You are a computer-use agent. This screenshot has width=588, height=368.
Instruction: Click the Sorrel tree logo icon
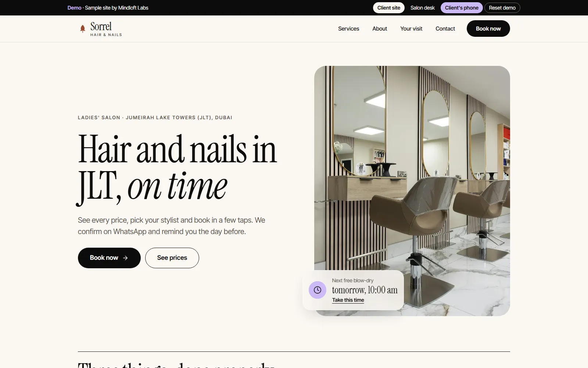pos(83,29)
